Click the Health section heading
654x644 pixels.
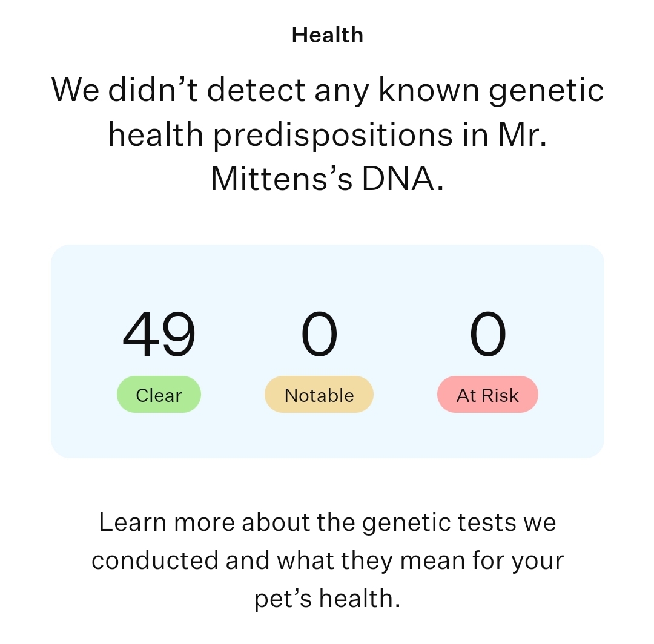328,35
